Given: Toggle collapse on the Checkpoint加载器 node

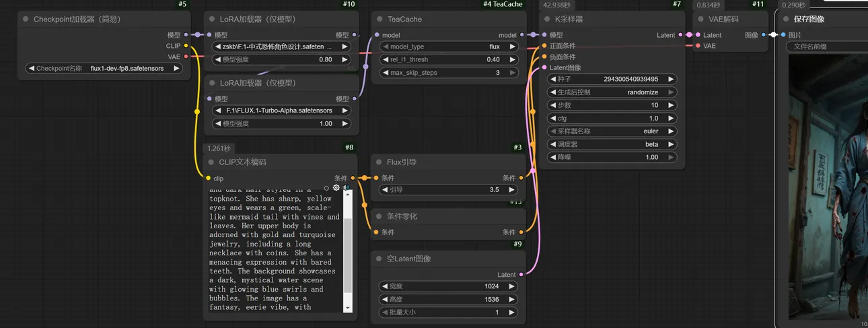Looking at the screenshot, I should (25, 20).
